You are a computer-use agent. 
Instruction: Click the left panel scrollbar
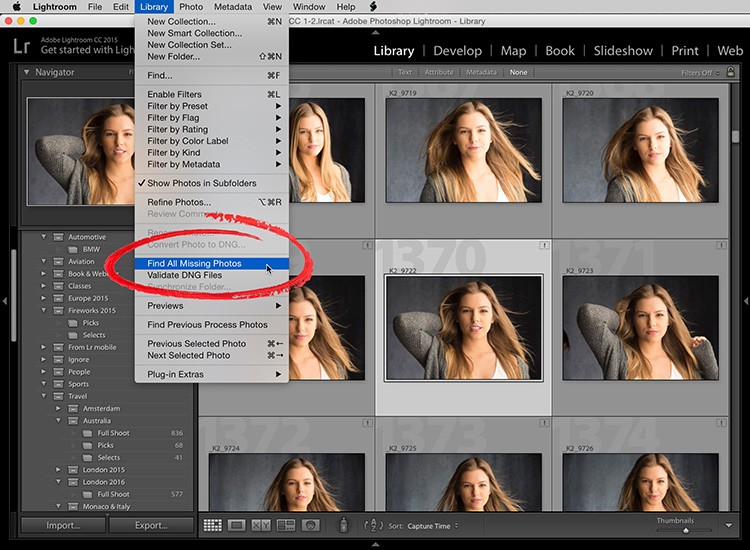(x=14, y=295)
